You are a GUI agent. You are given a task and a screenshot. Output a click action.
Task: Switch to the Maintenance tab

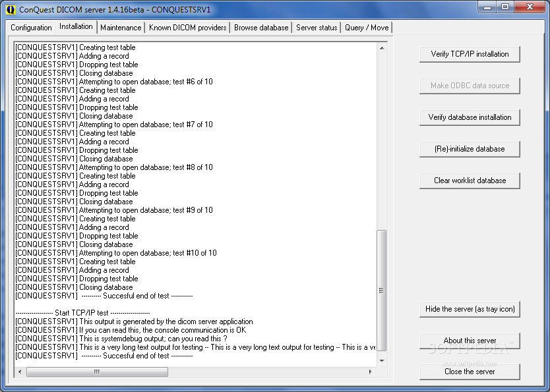click(x=121, y=27)
